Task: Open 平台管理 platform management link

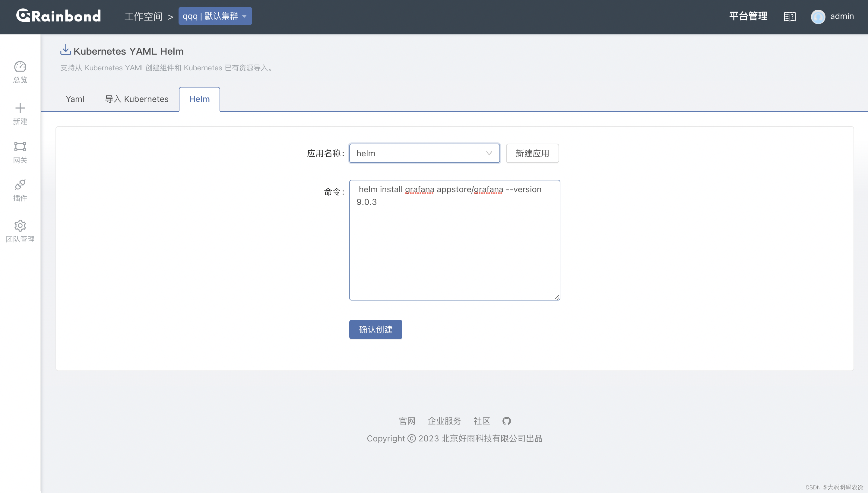Action: coord(748,16)
